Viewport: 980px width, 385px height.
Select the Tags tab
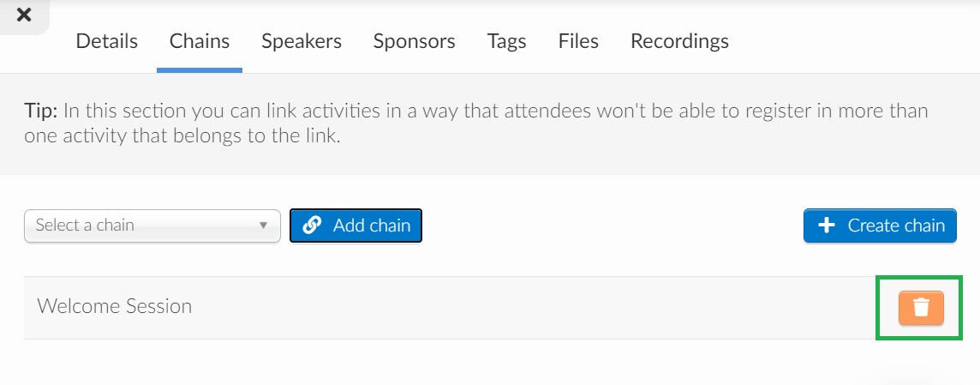tap(507, 41)
